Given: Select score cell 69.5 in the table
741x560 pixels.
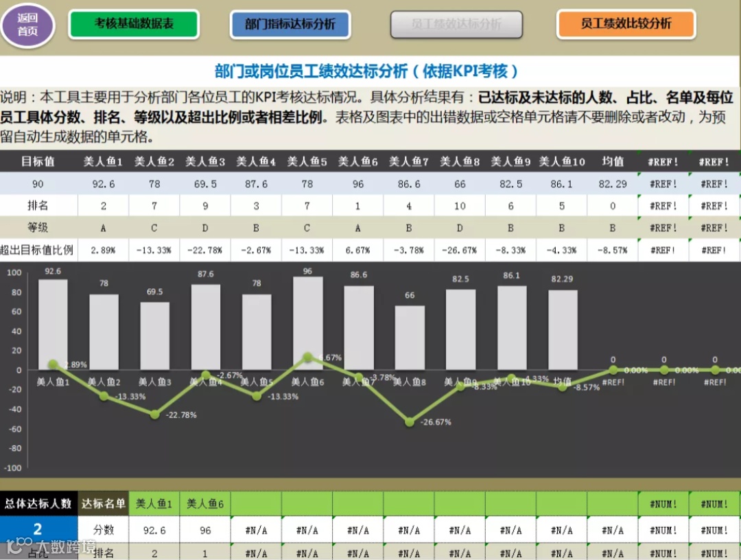Looking at the screenshot, I should 205,184.
